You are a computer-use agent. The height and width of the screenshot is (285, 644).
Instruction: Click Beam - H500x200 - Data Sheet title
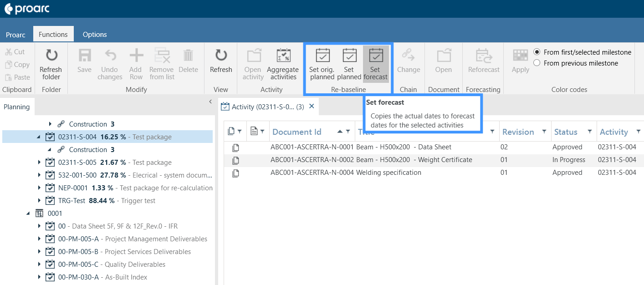click(404, 147)
